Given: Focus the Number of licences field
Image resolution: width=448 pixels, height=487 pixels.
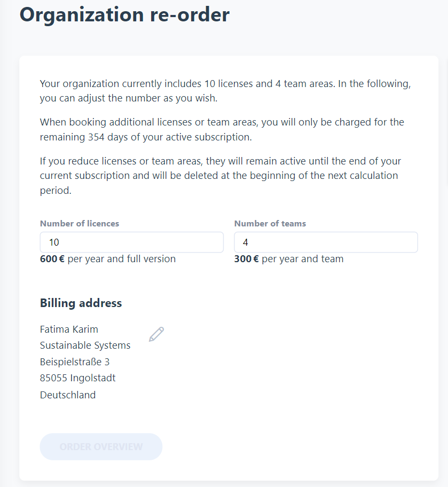Looking at the screenshot, I should click(x=132, y=242).
